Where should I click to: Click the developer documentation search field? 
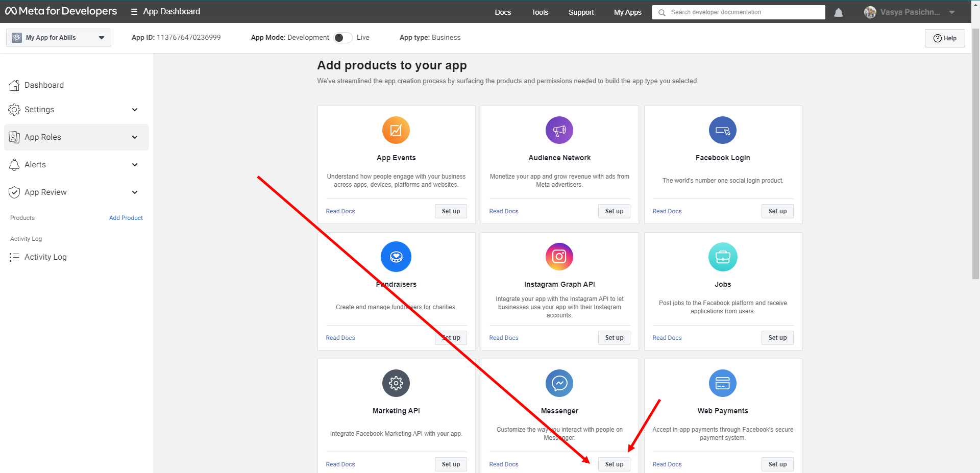click(x=743, y=12)
